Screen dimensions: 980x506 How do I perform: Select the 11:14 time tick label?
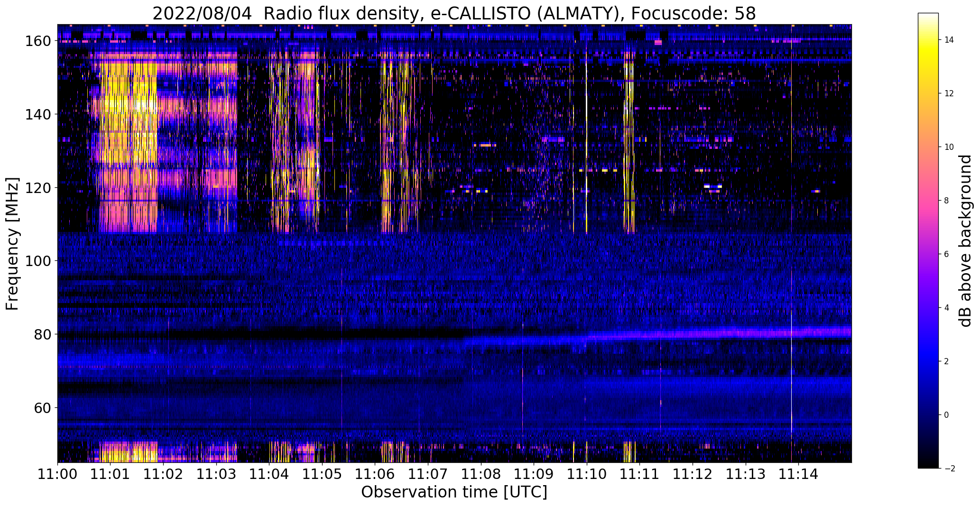coord(798,474)
